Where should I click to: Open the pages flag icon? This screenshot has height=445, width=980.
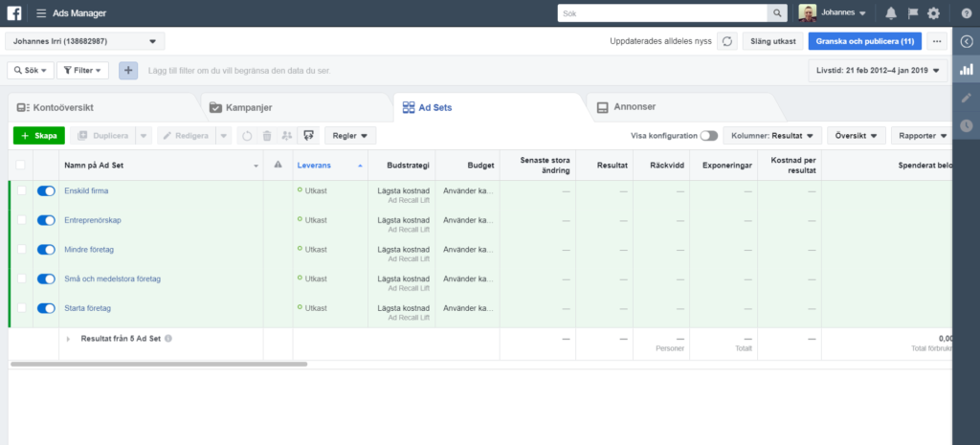click(912, 13)
